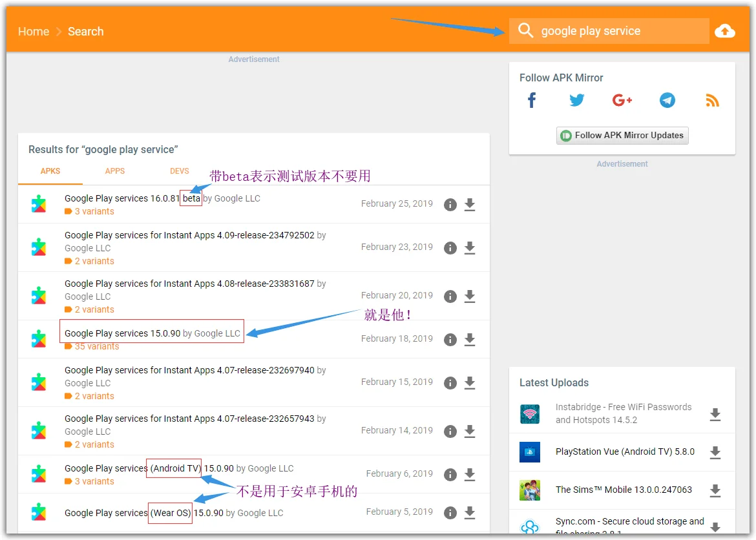Viewport: 756px width, 540px height.
Task: Show info for Instant Apps 4.09-release-234792502
Action: point(450,248)
